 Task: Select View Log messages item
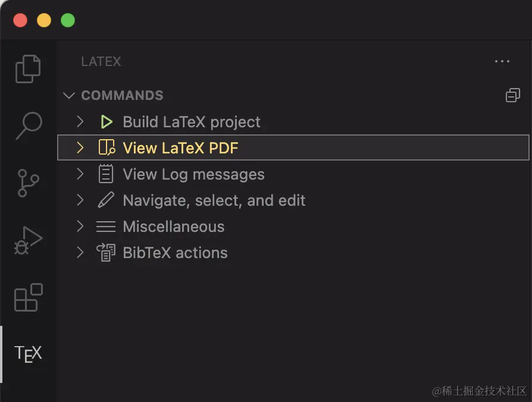[x=193, y=174]
